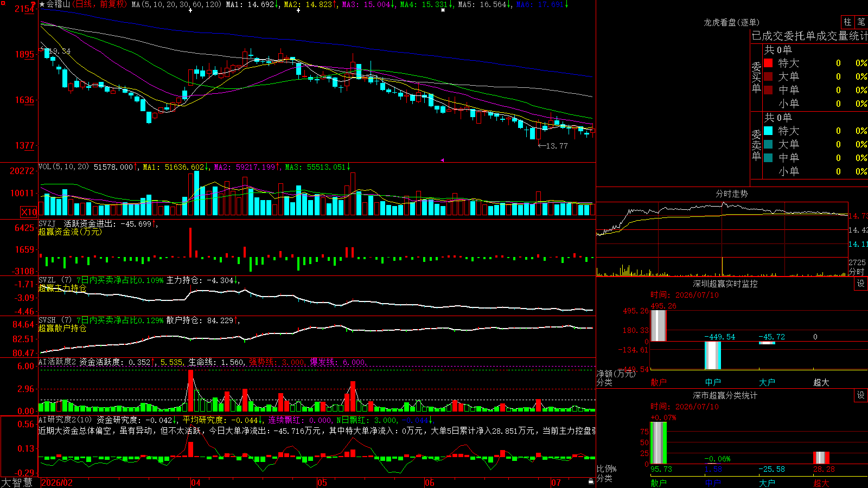Image resolution: width=868 pixels, height=488 pixels.
Task: Click the period label (日线, 前复权)
Action: click(100, 4)
